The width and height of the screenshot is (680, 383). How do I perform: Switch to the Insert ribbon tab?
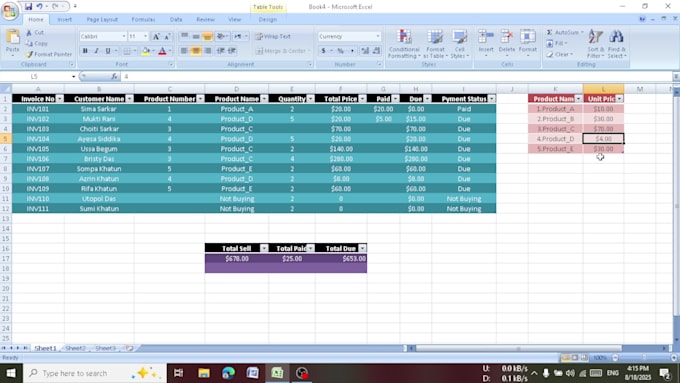coord(65,20)
